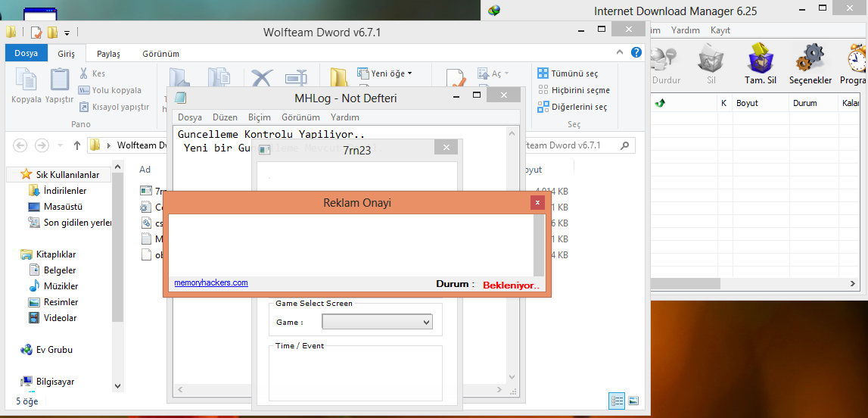868x418 pixels.
Task: Expand Yeni öğe dropdown in ribbon
Action: pyautogui.click(x=409, y=73)
